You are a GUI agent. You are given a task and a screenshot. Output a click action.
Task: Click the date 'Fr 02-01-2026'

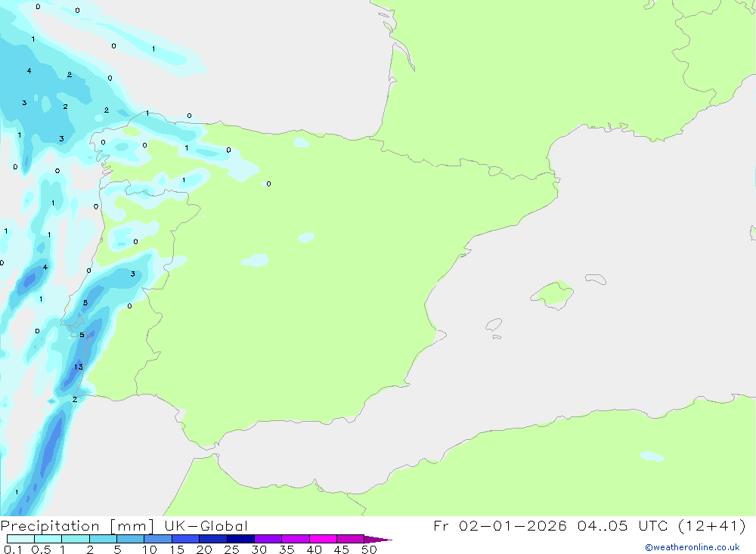[500, 525]
